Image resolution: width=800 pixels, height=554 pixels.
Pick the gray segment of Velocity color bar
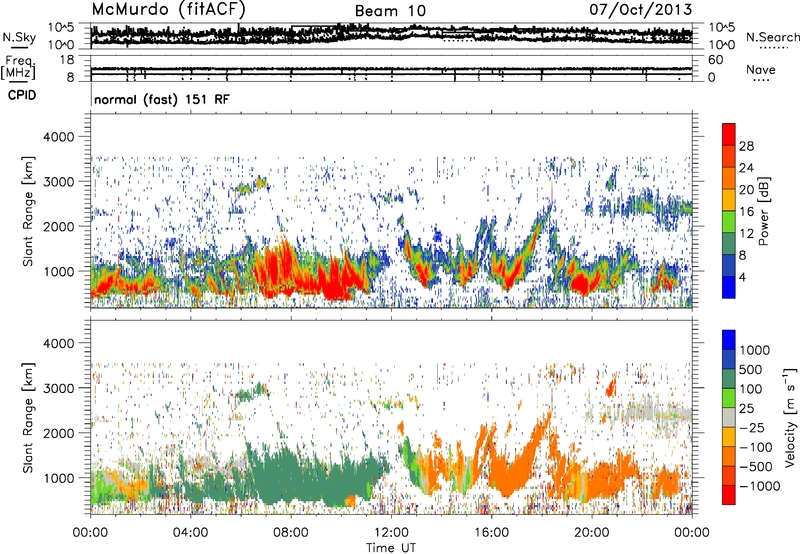pos(729,417)
